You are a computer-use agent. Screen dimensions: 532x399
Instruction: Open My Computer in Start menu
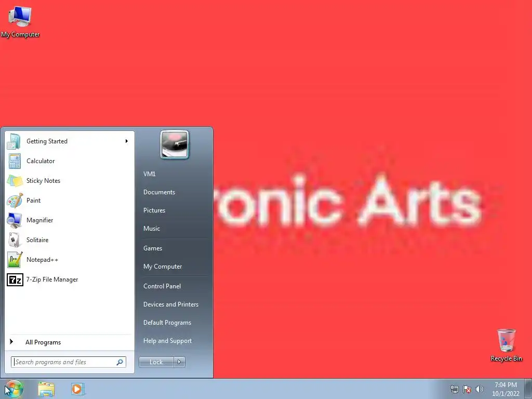pos(163,267)
